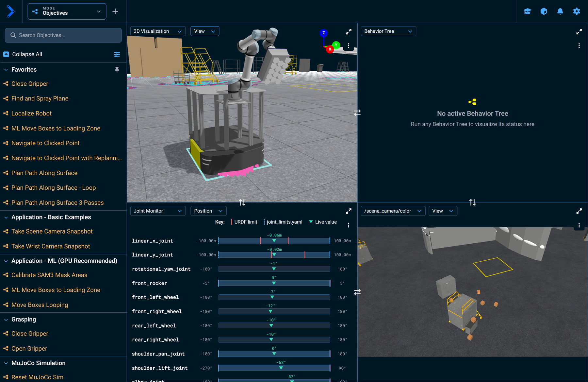Open objective filter options sliders icon
Screen dimensions: 588x382
(x=117, y=54)
